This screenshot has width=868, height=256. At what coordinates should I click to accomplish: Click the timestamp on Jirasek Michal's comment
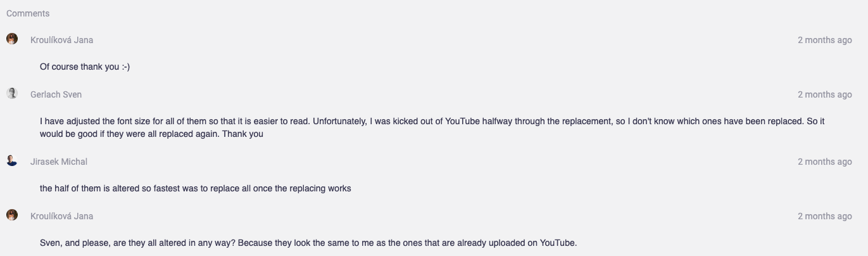coord(824,162)
